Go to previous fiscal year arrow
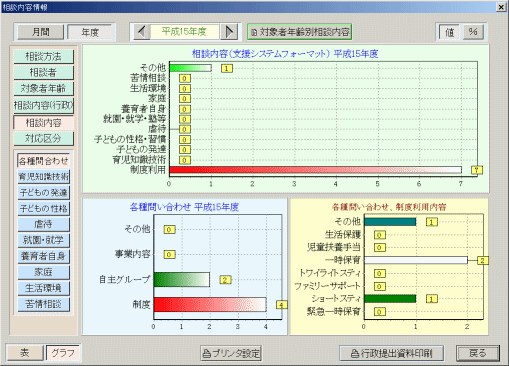 (x=142, y=32)
